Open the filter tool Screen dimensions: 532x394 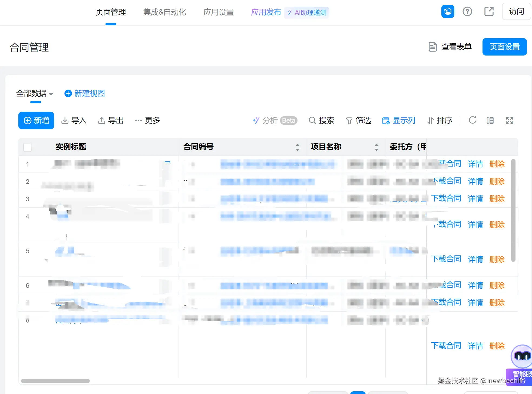pyautogui.click(x=358, y=120)
